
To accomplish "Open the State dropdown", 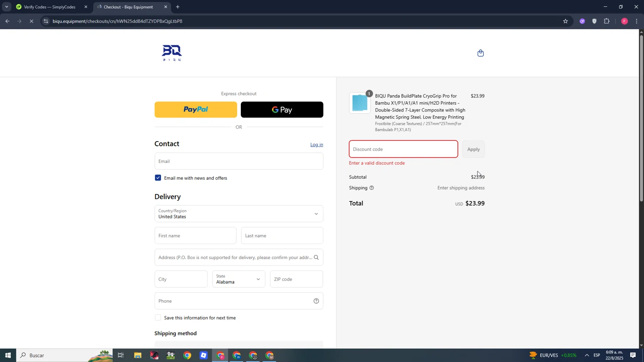I will (x=239, y=279).
